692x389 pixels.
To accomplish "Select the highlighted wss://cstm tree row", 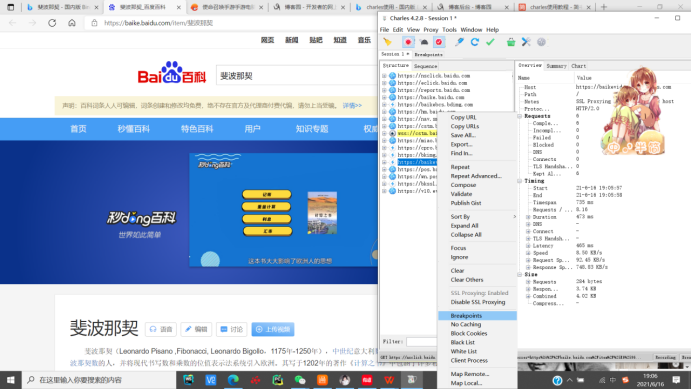I will 417,133.
